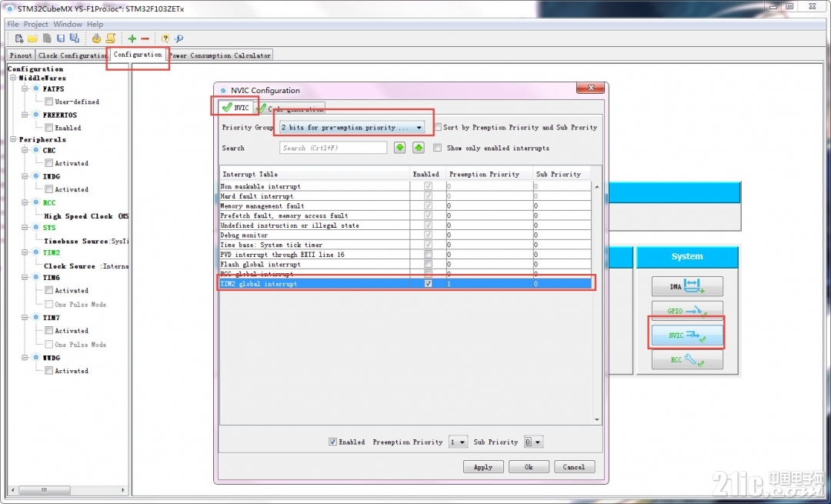Click the yellow gear generate-code toolbar icon
The image size is (831, 504).
click(x=96, y=38)
